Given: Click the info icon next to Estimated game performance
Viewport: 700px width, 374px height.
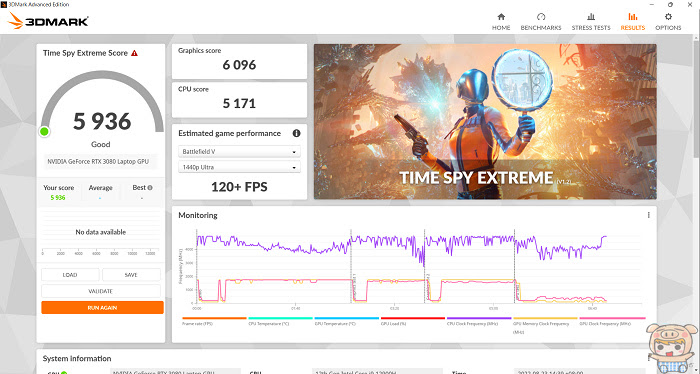Looking at the screenshot, I should pyautogui.click(x=296, y=133).
